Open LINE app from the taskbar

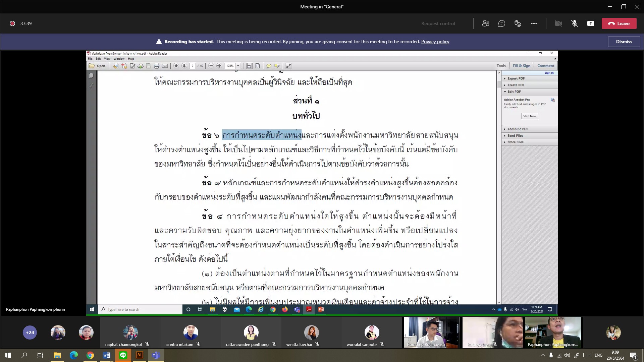123,355
